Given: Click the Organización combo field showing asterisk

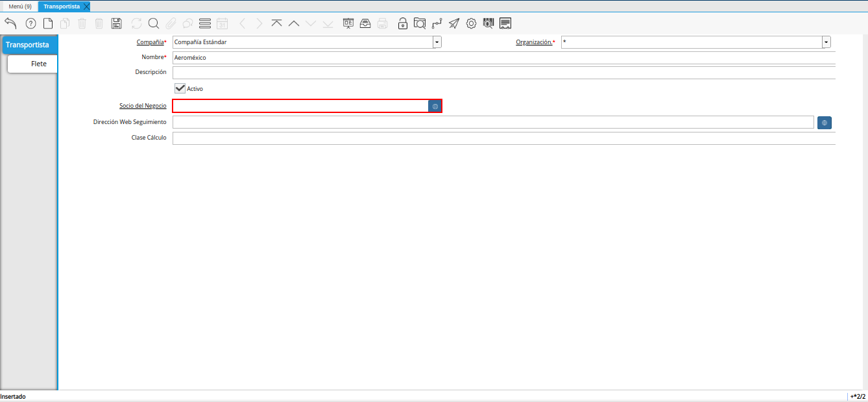Looking at the screenshot, I should [x=692, y=42].
